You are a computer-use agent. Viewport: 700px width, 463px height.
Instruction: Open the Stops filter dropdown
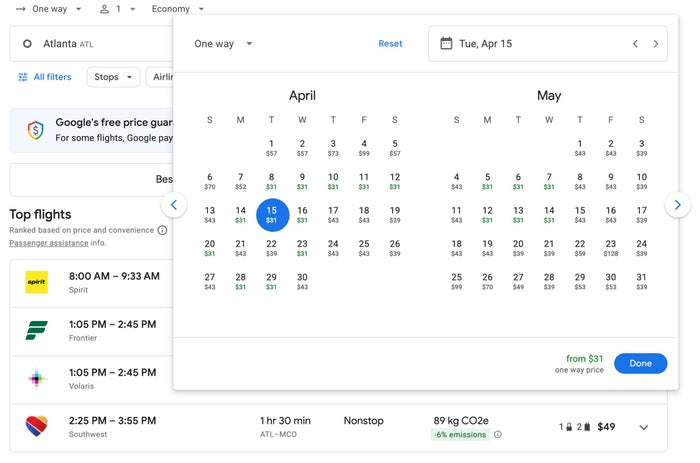(x=113, y=77)
